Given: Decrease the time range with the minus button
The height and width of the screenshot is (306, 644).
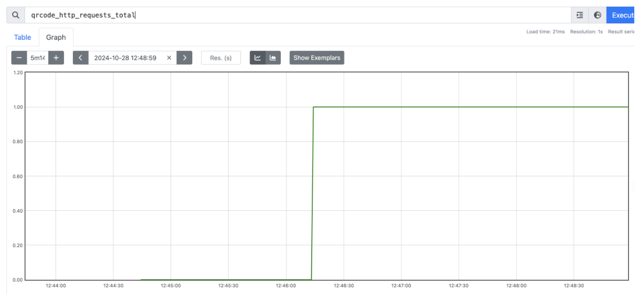Looking at the screenshot, I should (19, 57).
